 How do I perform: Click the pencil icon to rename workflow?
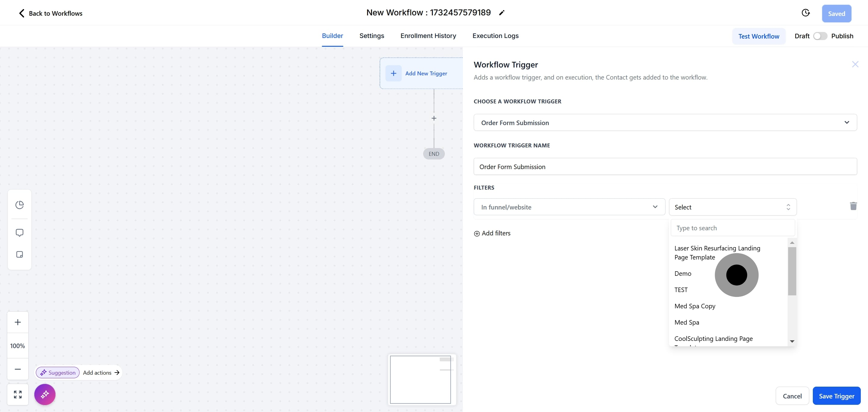(502, 13)
